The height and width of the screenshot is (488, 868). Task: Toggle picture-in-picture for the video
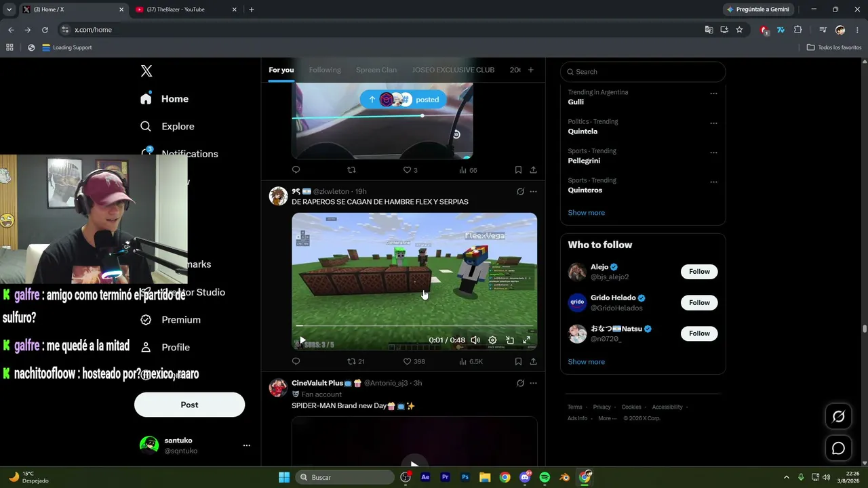[x=509, y=340]
